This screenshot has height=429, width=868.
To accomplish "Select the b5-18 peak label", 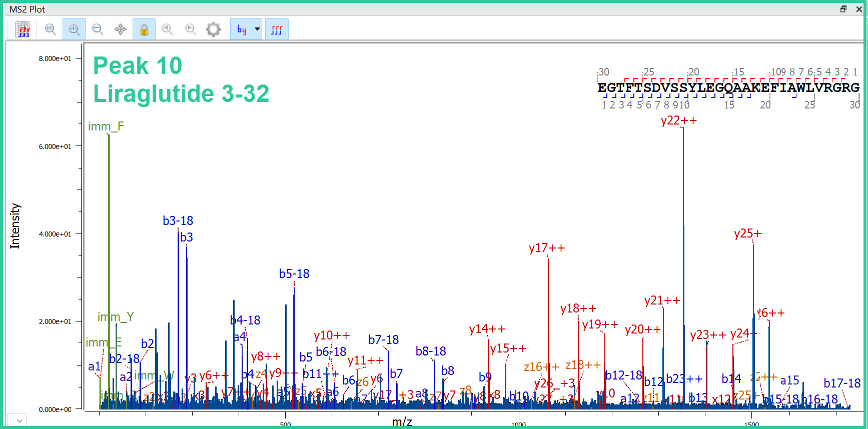I will [x=294, y=273].
